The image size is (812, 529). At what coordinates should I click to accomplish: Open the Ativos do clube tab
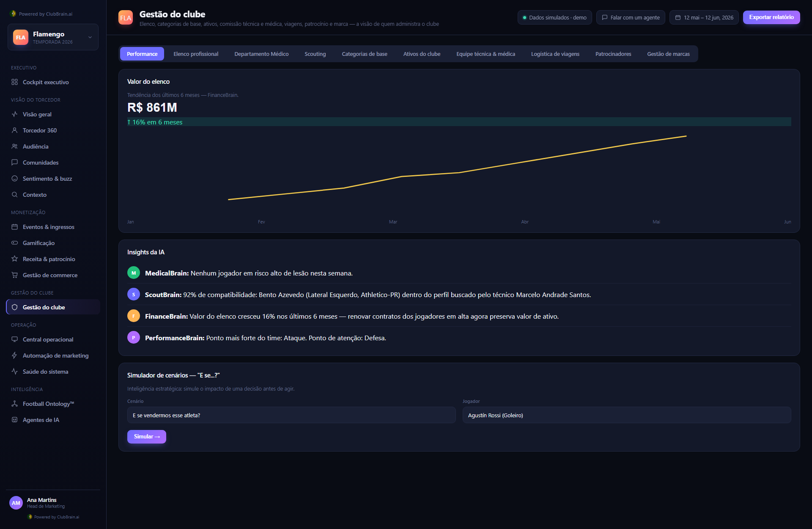click(422, 54)
